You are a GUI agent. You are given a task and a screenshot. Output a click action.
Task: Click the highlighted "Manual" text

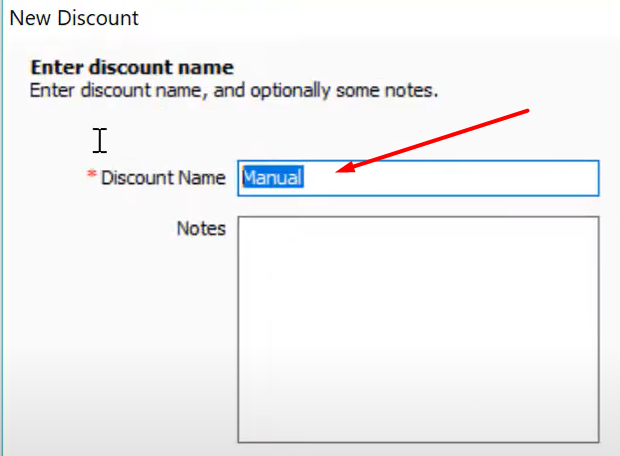point(273,177)
